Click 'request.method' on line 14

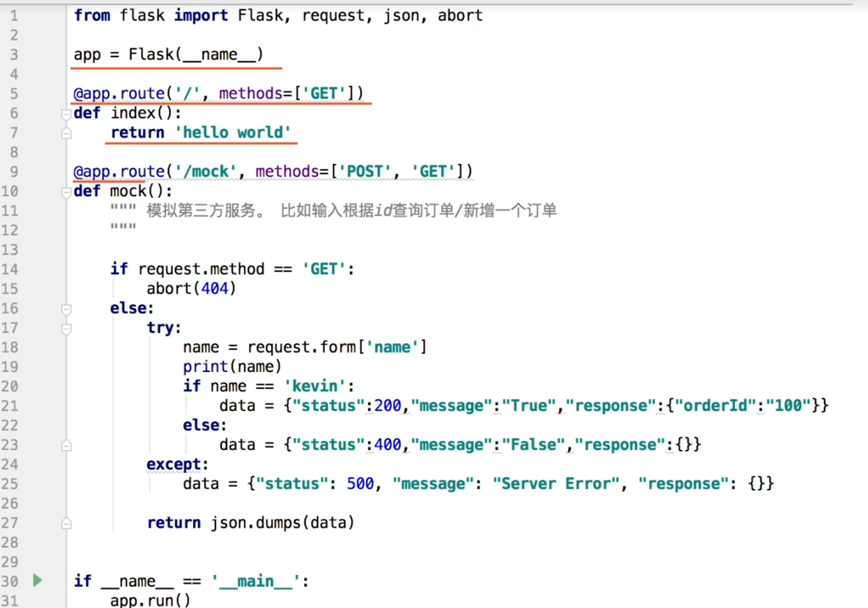201,269
